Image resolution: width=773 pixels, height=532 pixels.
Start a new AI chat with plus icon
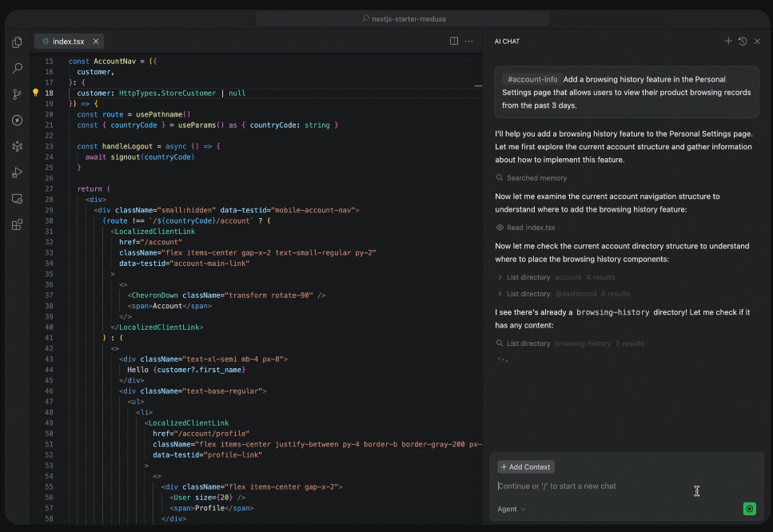728,42
